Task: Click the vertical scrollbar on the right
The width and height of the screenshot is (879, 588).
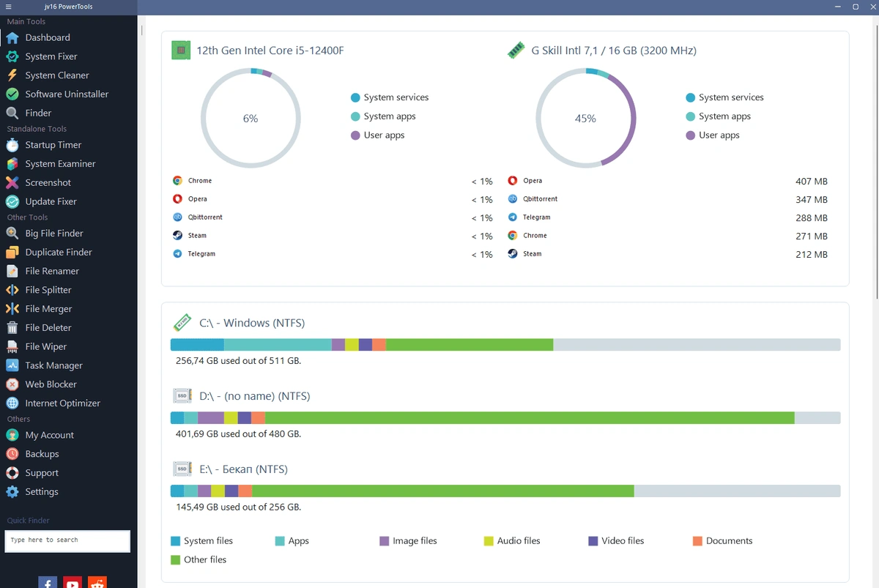Action: [876, 161]
